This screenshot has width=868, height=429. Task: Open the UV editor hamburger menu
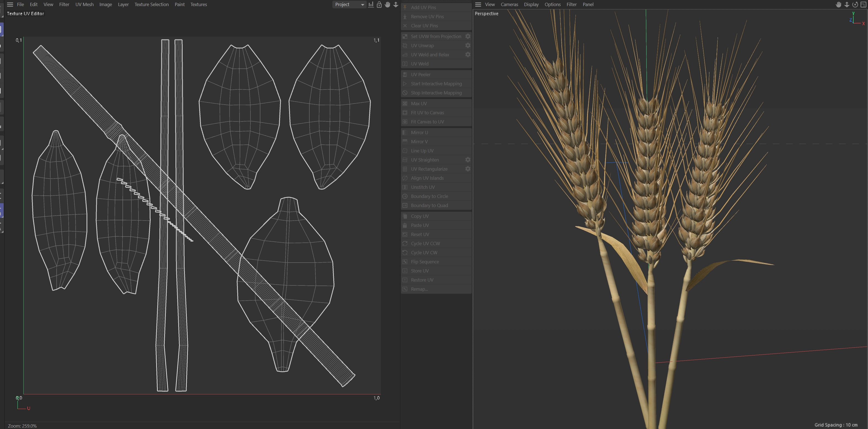pos(10,4)
